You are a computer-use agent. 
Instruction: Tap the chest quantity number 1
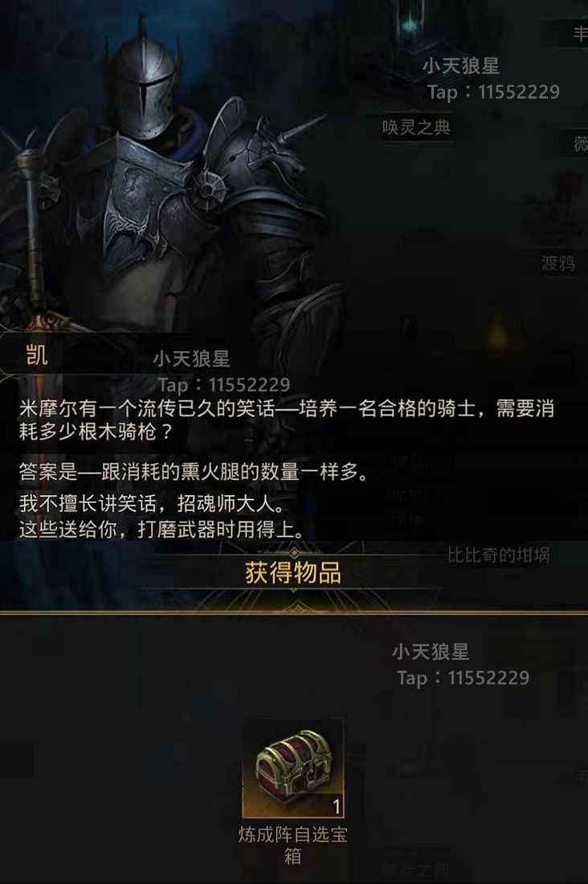[337, 807]
